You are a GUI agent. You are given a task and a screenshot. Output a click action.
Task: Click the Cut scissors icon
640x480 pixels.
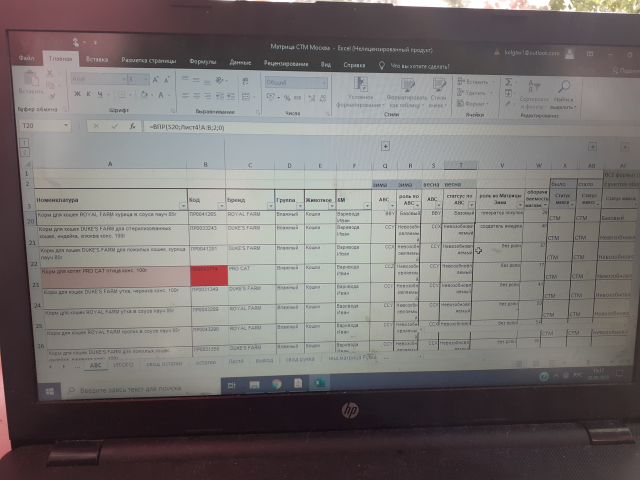50,73
